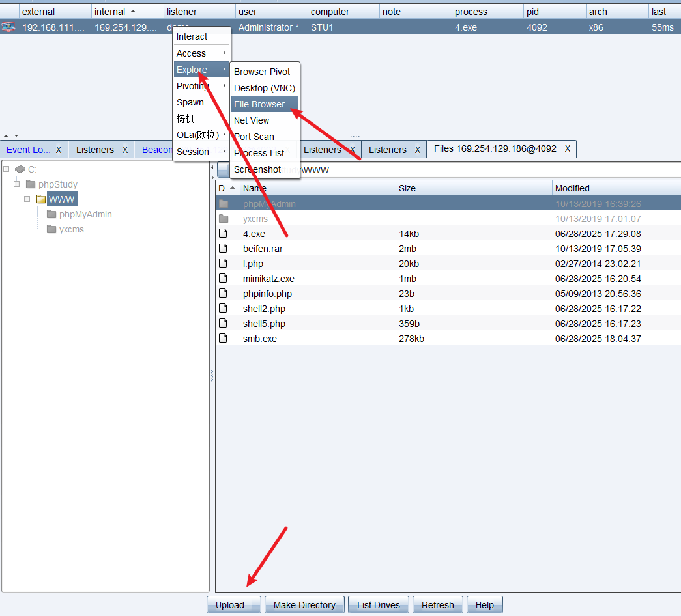Viewport: 681px width, 616px height.
Task: Click the file icon beside beifen.rar
Action: pyautogui.click(x=223, y=249)
